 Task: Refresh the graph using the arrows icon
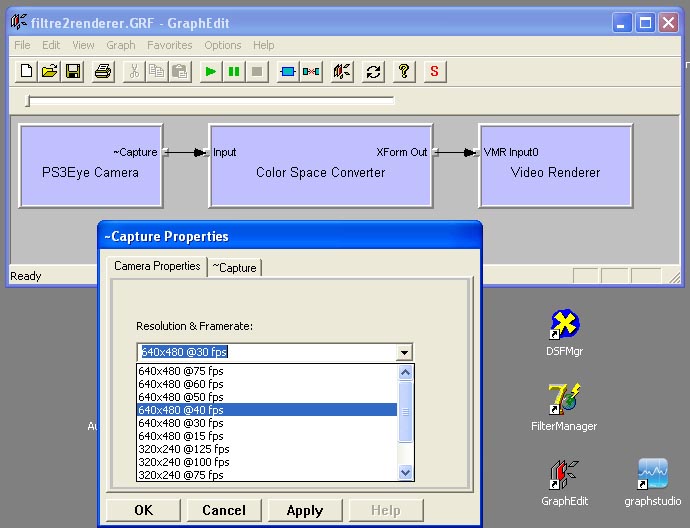(x=373, y=71)
